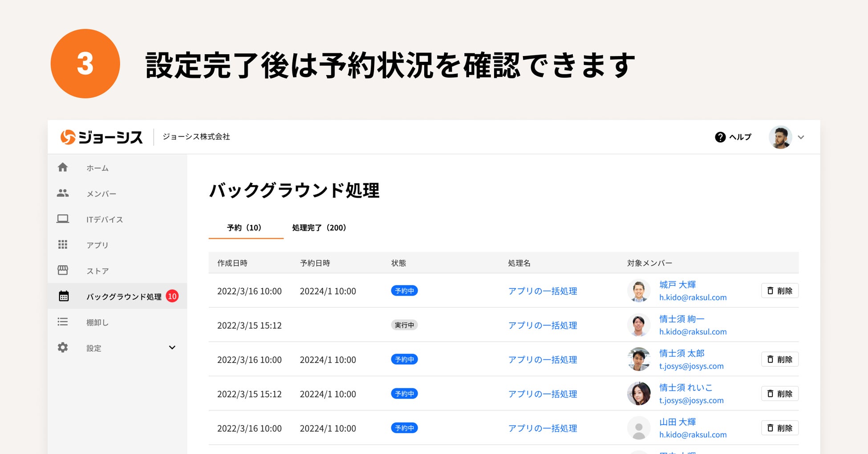868x454 pixels.
Task: Switch to the 予約 (10) tab
Action: (x=244, y=228)
